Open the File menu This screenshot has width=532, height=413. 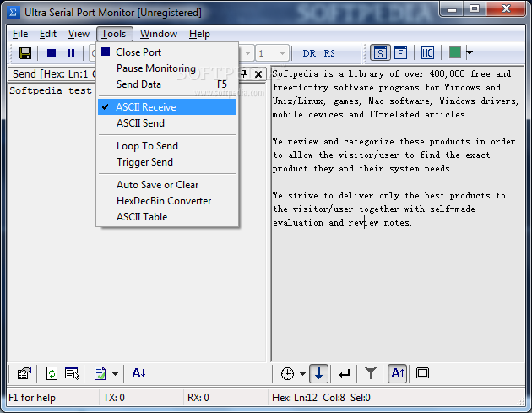click(x=20, y=34)
